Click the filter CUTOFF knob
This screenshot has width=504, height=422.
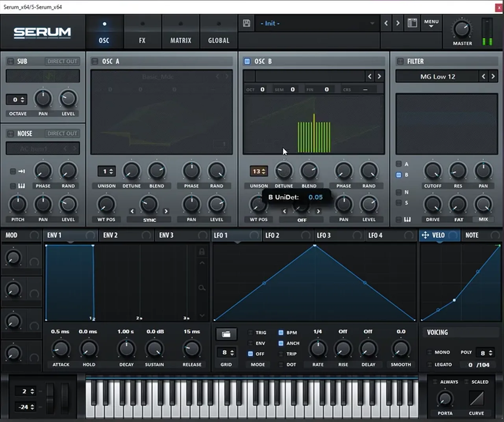433,171
